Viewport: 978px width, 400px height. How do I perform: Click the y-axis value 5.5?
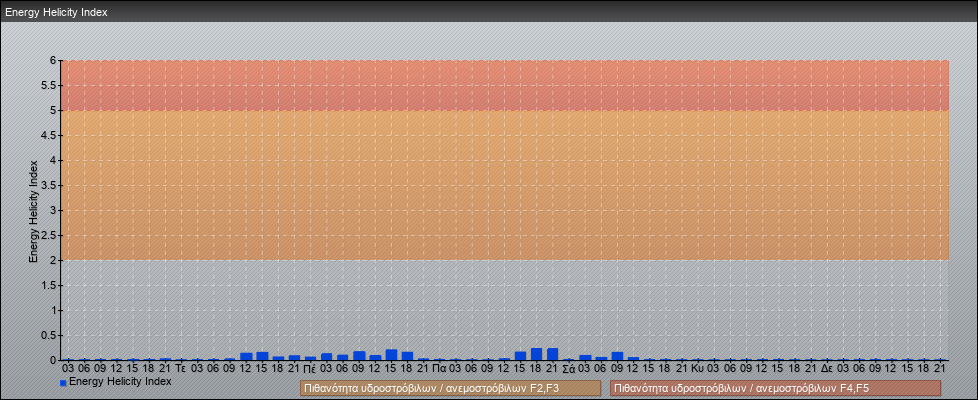[50, 85]
